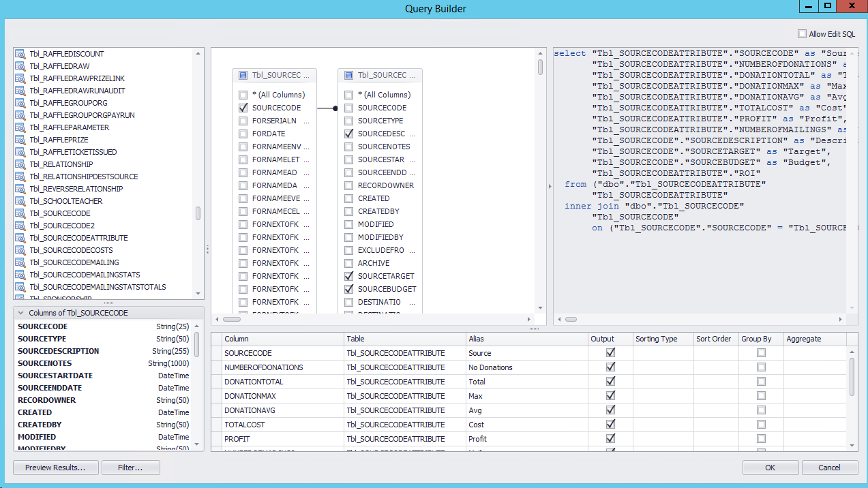This screenshot has height=488, width=868.
Task: Click the SQL pane horizontal scrollbar thumb
Action: (571, 319)
